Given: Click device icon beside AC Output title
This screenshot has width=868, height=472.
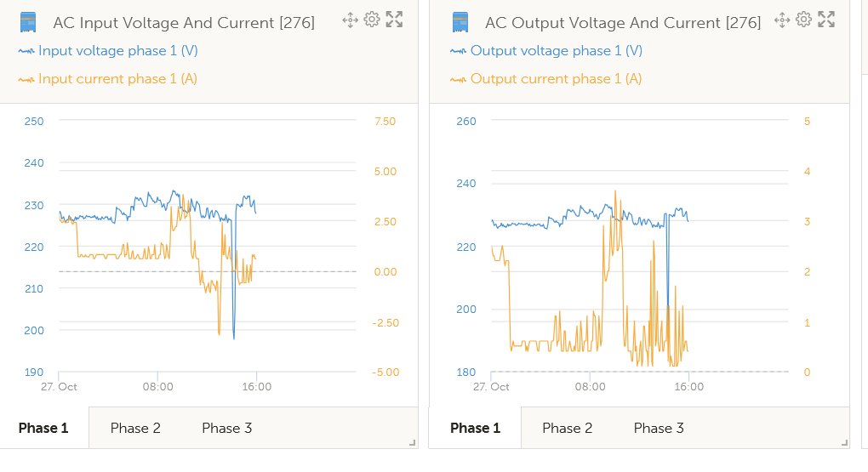Looking at the screenshot, I should (x=460, y=22).
